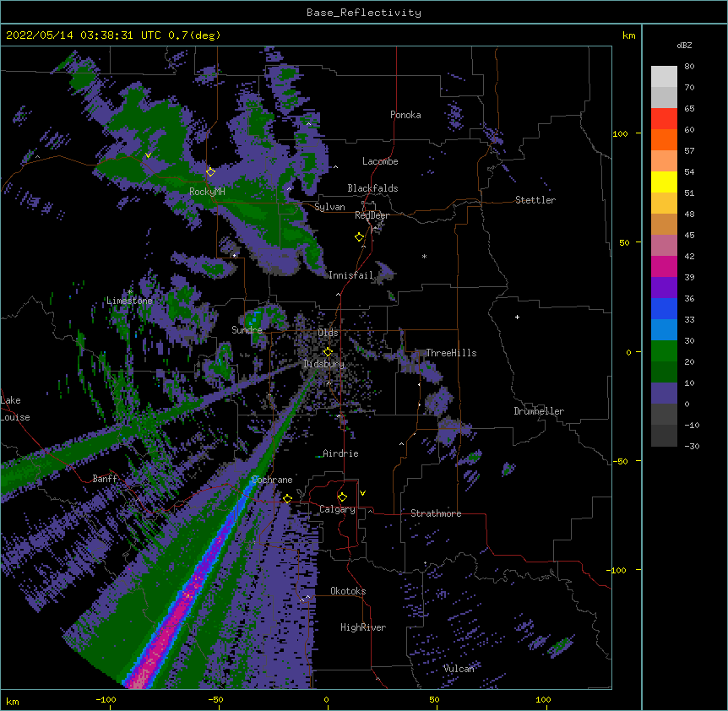
Task: Click the 50 tick on the horizontal axis
Action: [434, 699]
